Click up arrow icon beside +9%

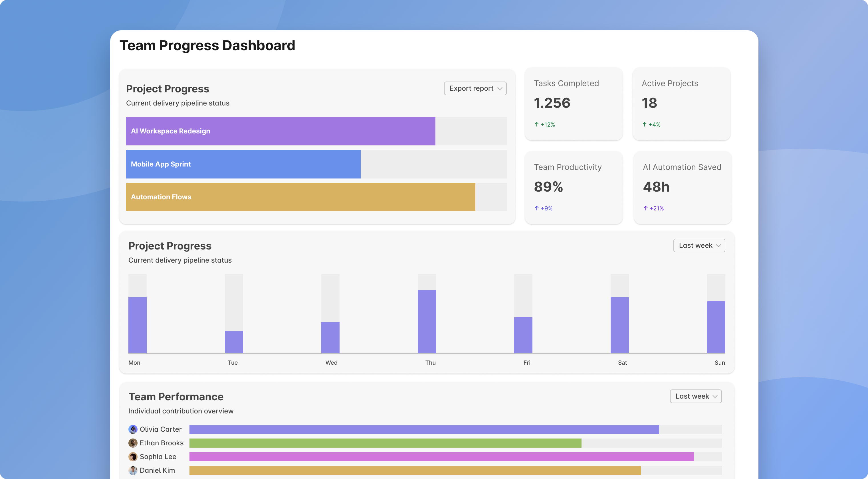coord(537,208)
